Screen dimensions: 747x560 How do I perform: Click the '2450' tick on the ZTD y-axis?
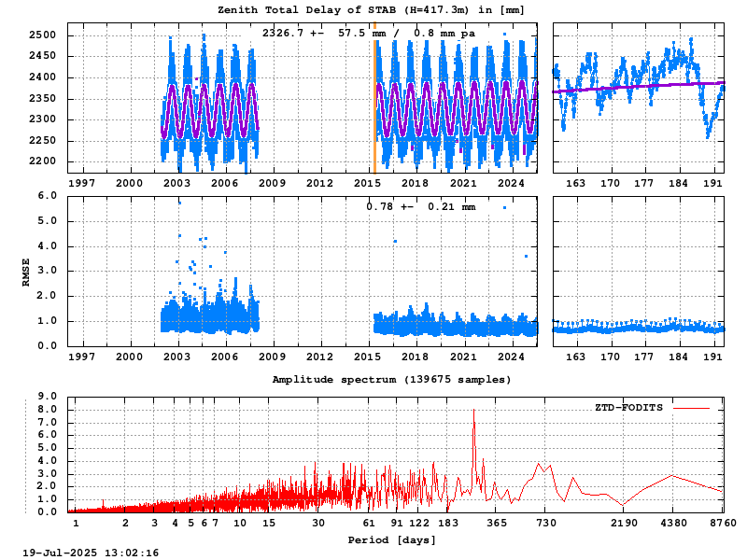pos(42,56)
